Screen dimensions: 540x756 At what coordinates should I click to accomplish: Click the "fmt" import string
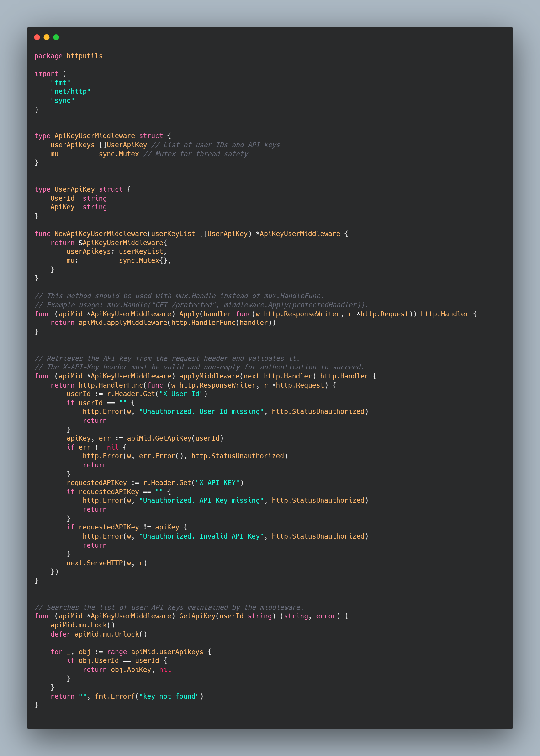coord(60,82)
